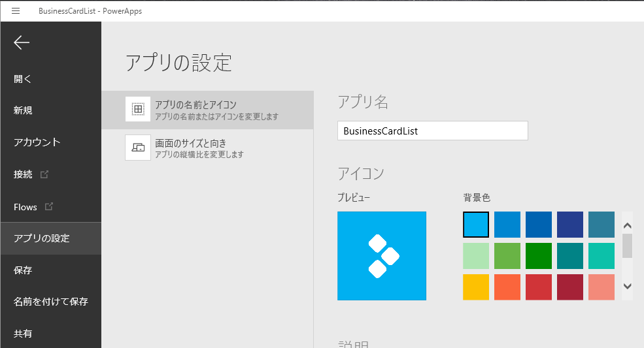Viewport: 644px width, 348px height.
Task: Click the external link icon beside Flows
Action: click(49, 206)
